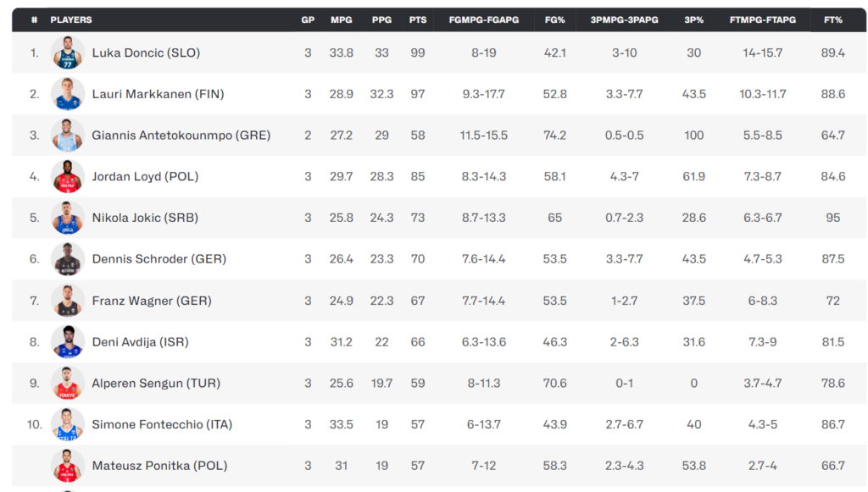
Task: Click Mateusz Ponitka (POL) player name
Action: coord(159,466)
